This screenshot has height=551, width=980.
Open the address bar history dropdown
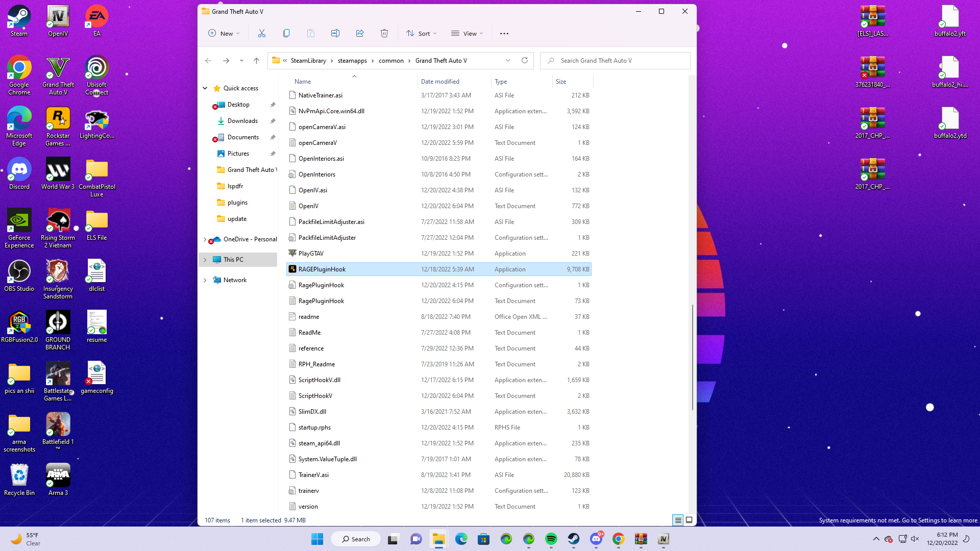(x=508, y=61)
